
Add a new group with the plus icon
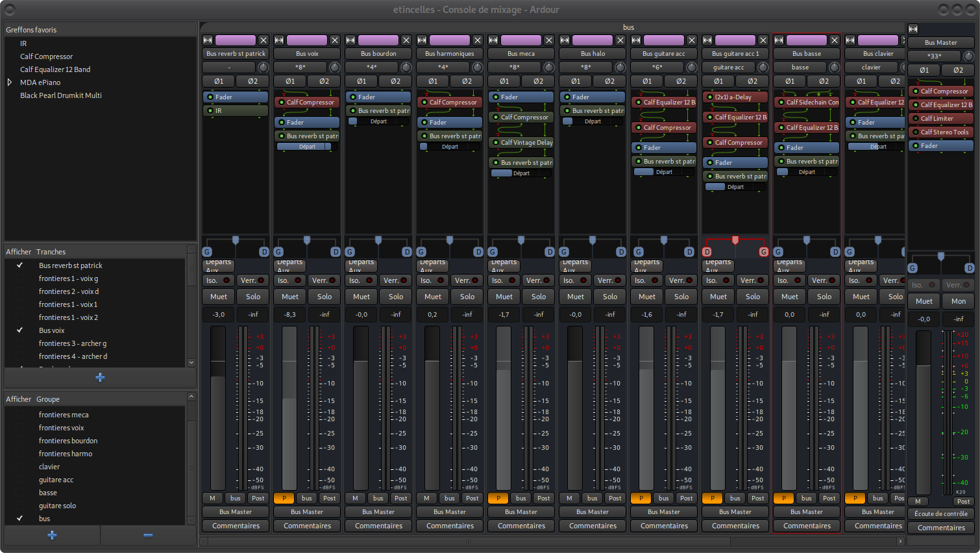pos(52,535)
